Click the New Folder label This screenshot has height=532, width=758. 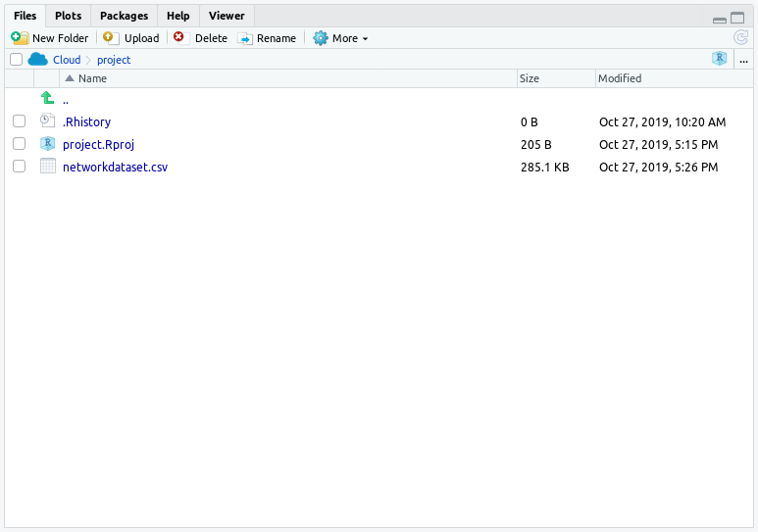(x=61, y=38)
